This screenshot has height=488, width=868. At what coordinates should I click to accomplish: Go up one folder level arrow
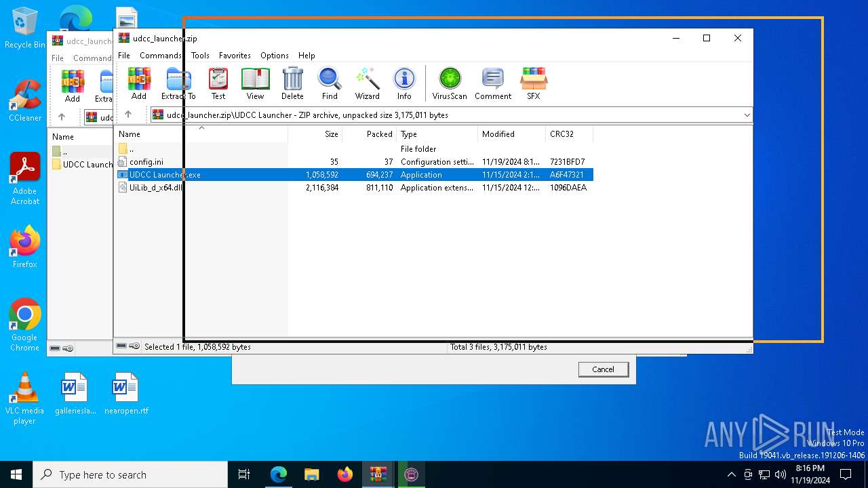pos(128,115)
